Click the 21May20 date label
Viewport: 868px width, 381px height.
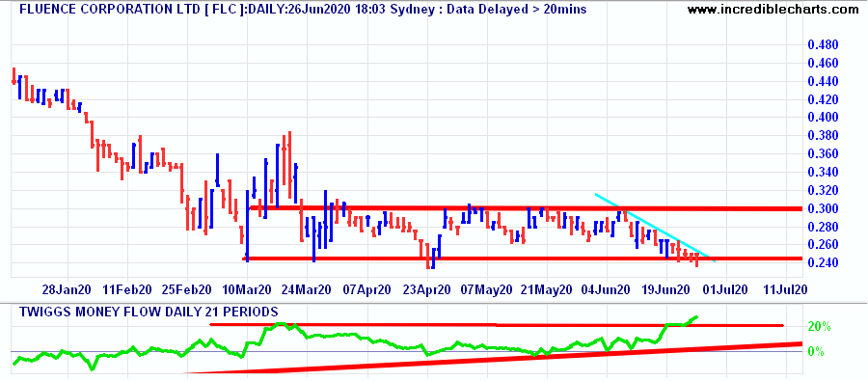[547, 290]
